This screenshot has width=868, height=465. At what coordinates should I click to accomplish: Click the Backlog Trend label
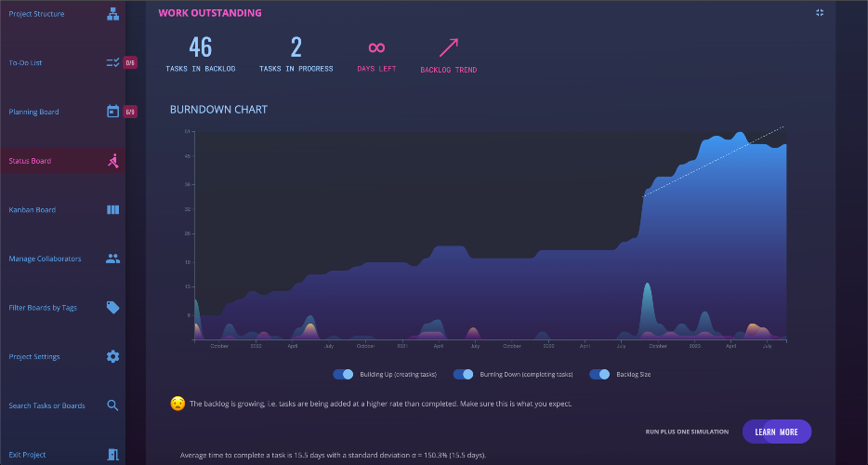pos(448,70)
